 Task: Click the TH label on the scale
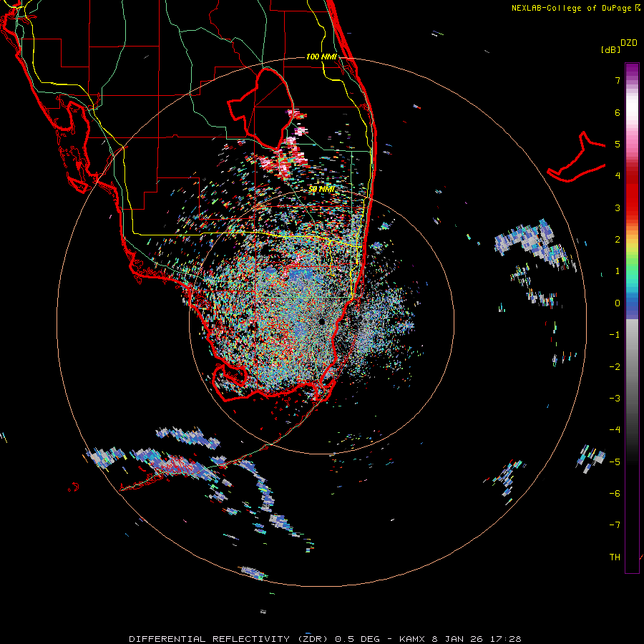[615, 557]
